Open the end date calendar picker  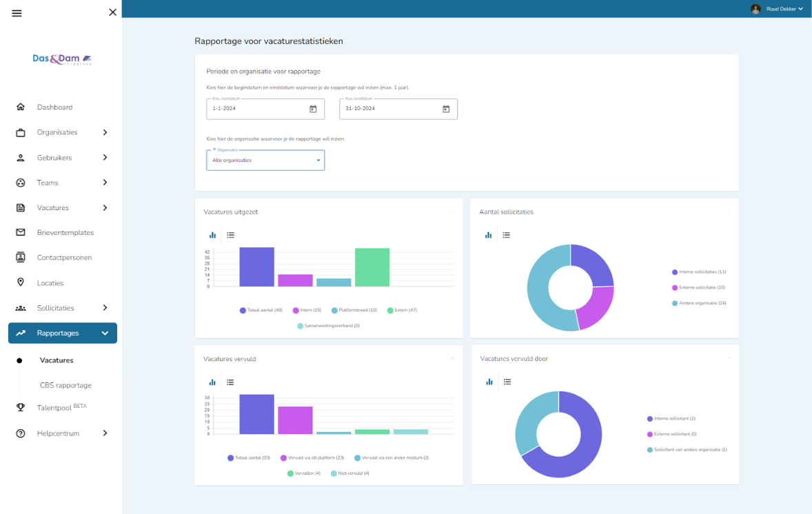click(x=446, y=109)
